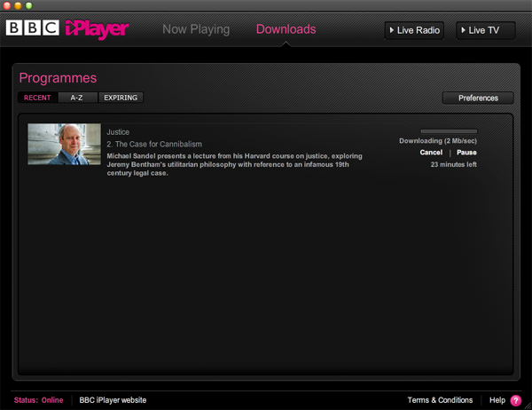Image resolution: width=532 pixels, height=410 pixels.
Task: Close the window with the red button
Action: (x=7, y=5)
